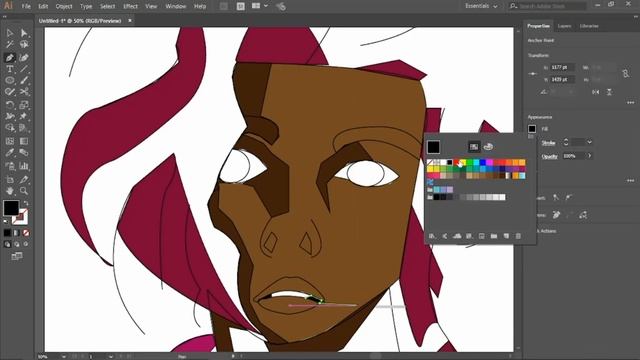Screen dimensions: 640x360
Task: Enable Draw Inside mode
Action: click(x=26, y=244)
